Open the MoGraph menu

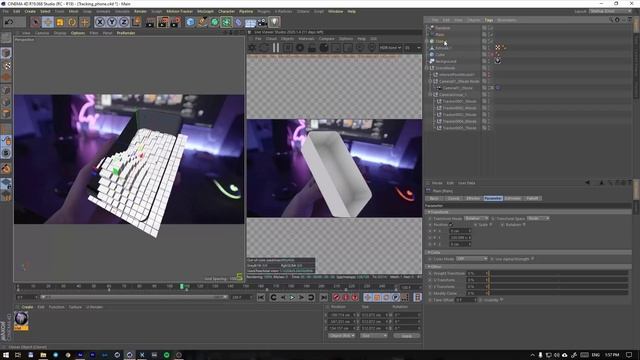(205, 11)
